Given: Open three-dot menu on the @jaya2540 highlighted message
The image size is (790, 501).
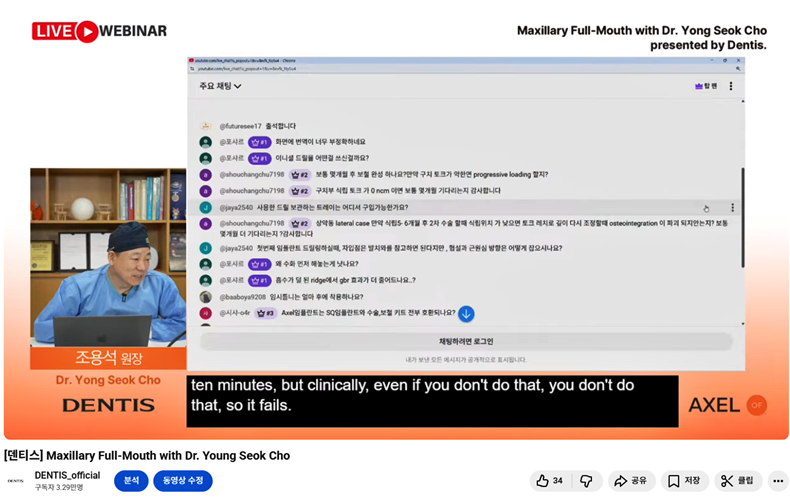Looking at the screenshot, I should click(731, 208).
